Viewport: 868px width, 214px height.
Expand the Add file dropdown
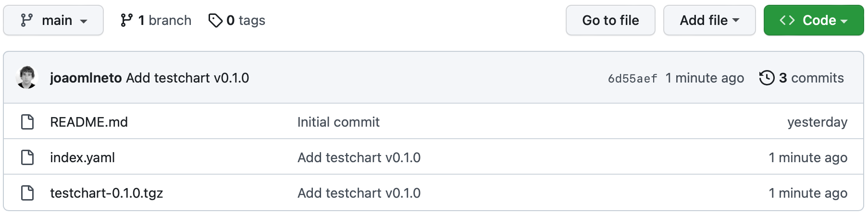point(709,20)
